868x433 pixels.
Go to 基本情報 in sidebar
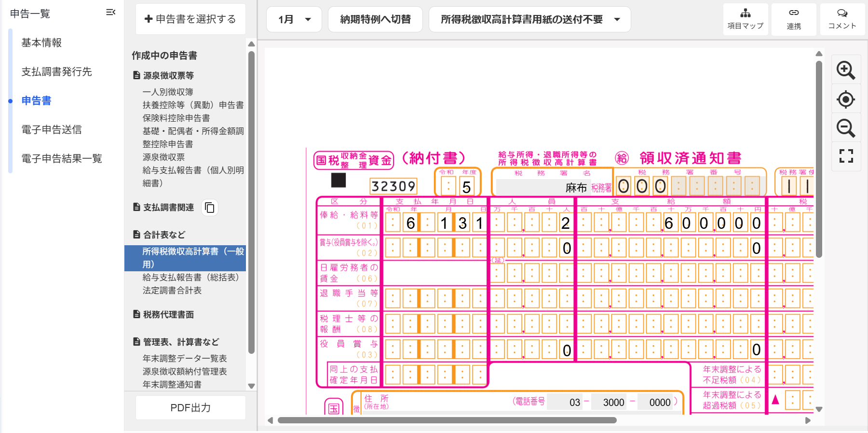(41, 42)
